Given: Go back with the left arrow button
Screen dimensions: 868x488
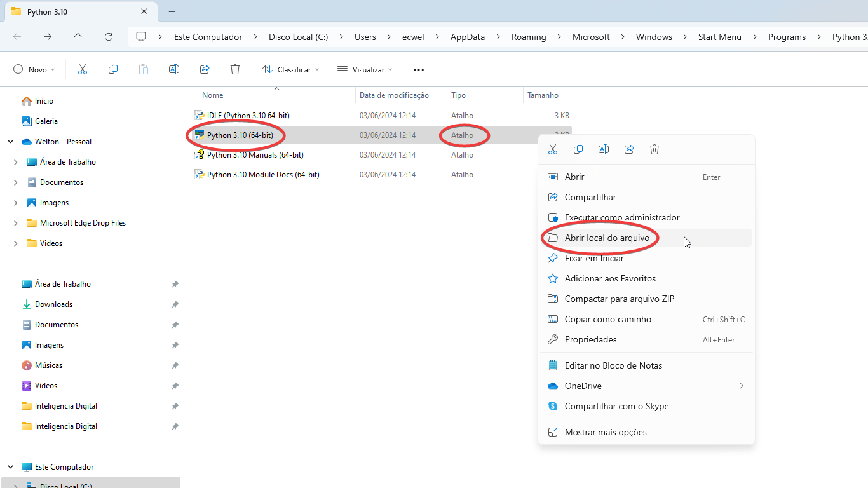Looking at the screenshot, I should click(17, 37).
